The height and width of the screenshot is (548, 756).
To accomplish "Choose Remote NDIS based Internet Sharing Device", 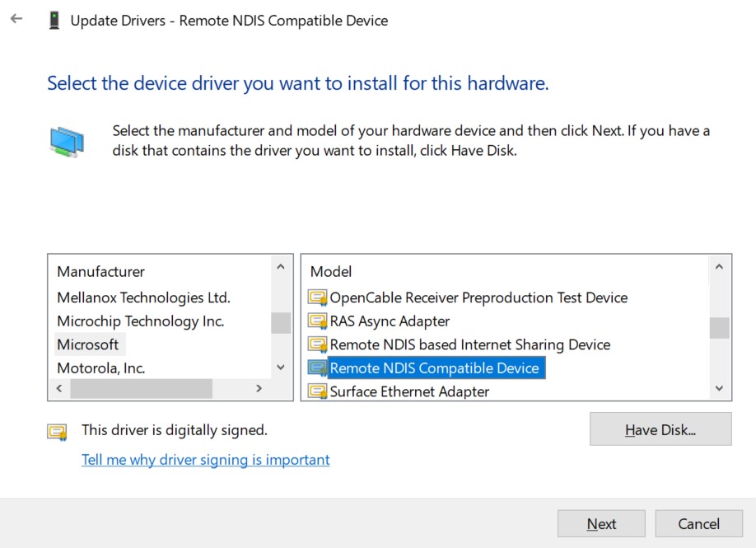I will click(x=470, y=344).
